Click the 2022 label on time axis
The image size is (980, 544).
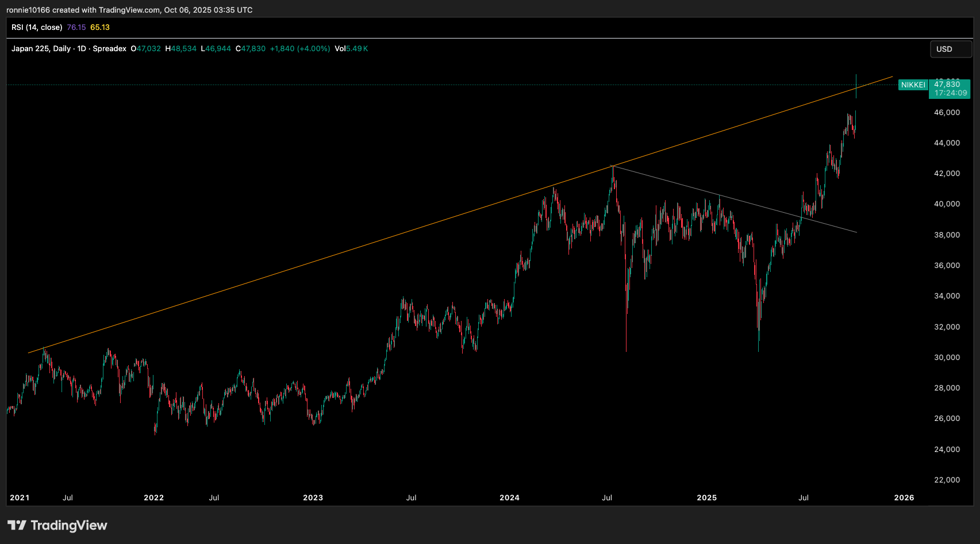153,498
